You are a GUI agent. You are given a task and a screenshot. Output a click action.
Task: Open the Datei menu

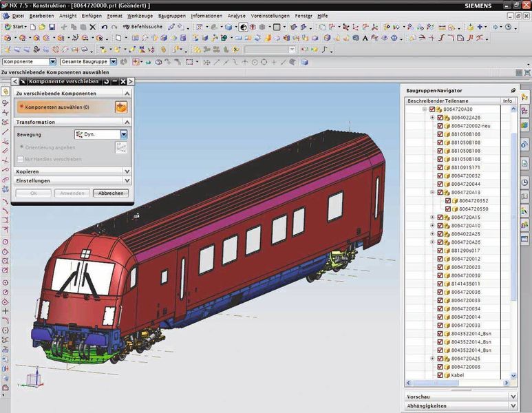tap(18, 16)
